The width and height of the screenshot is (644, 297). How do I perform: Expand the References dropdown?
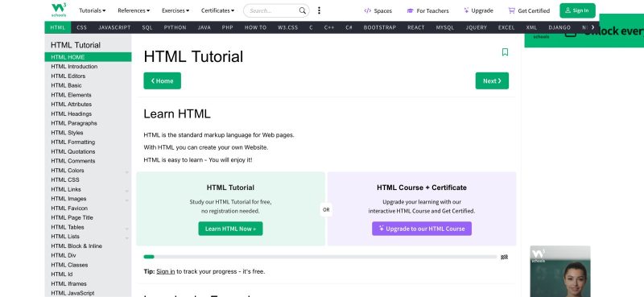[134, 10]
